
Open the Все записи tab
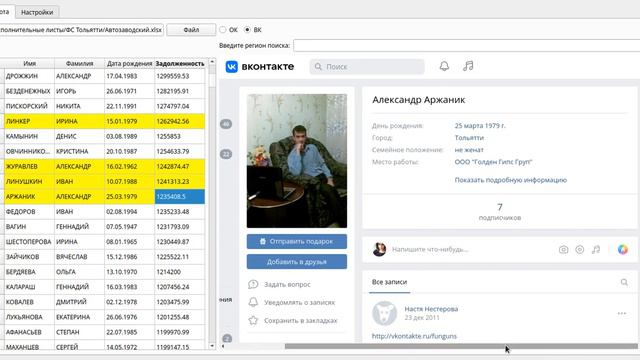click(389, 282)
